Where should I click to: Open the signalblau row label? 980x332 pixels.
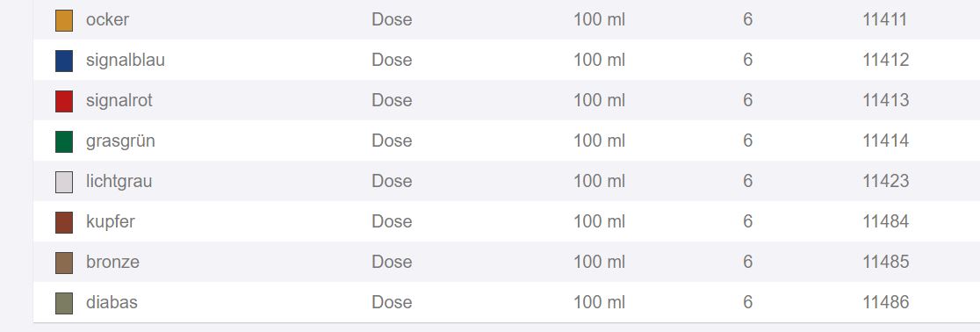(126, 60)
